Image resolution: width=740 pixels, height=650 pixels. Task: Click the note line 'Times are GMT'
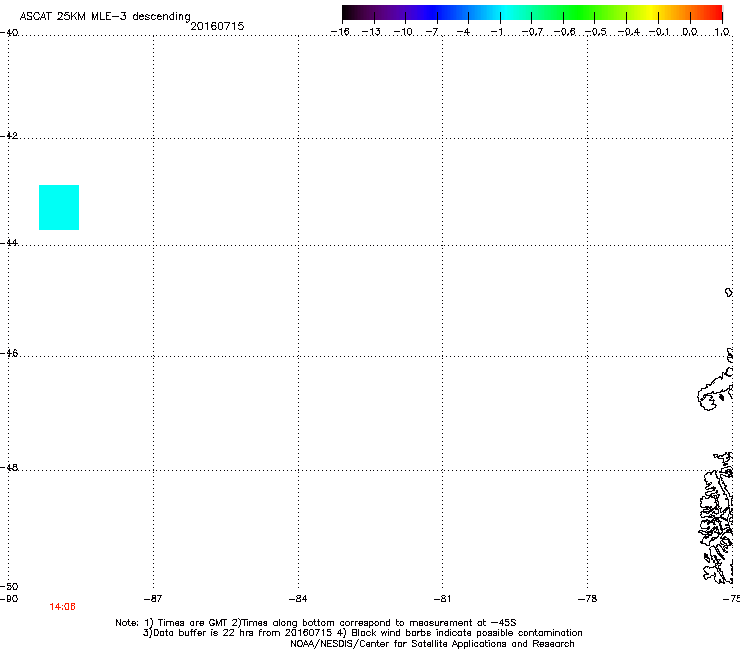pos(316,623)
